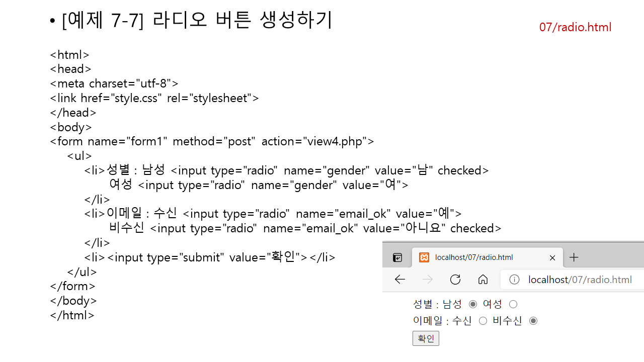Screen dimensions: 644x362
Task: Select the 여성 radio button
Action: [513, 304]
